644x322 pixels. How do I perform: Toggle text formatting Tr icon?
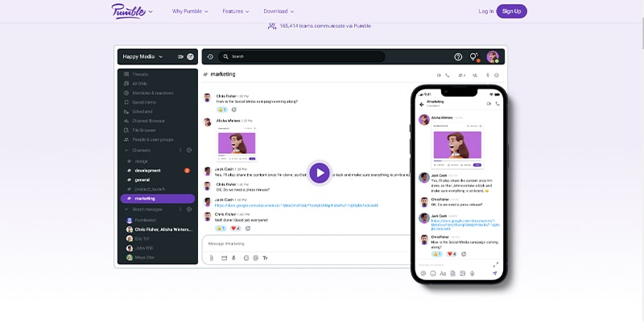(x=265, y=258)
